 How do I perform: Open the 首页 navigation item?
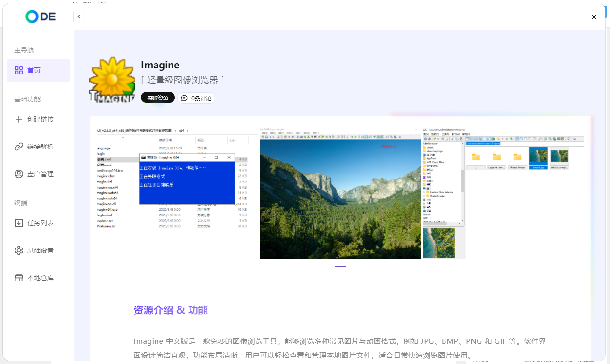pyautogui.click(x=38, y=70)
